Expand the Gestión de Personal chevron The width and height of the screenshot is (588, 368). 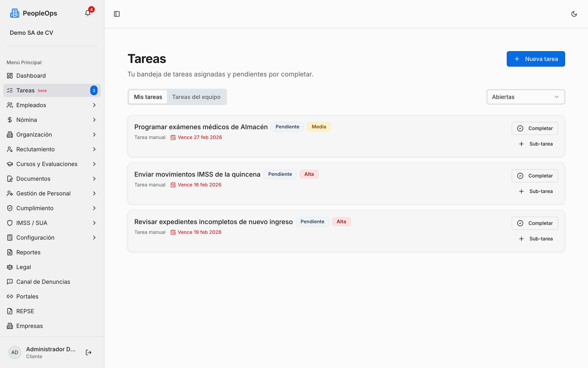point(94,193)
